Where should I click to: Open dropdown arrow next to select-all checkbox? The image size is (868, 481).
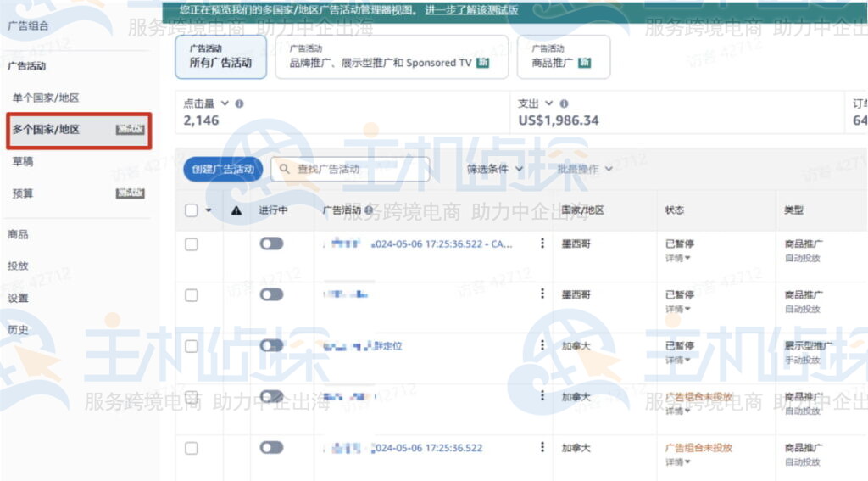point(209,210)
